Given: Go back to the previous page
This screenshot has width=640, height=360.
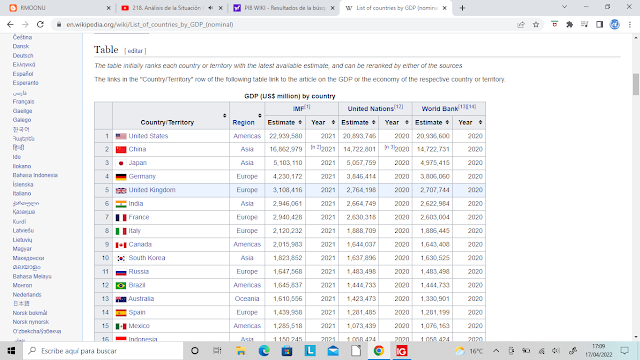Looking at the screenshot, I should 10,24.
